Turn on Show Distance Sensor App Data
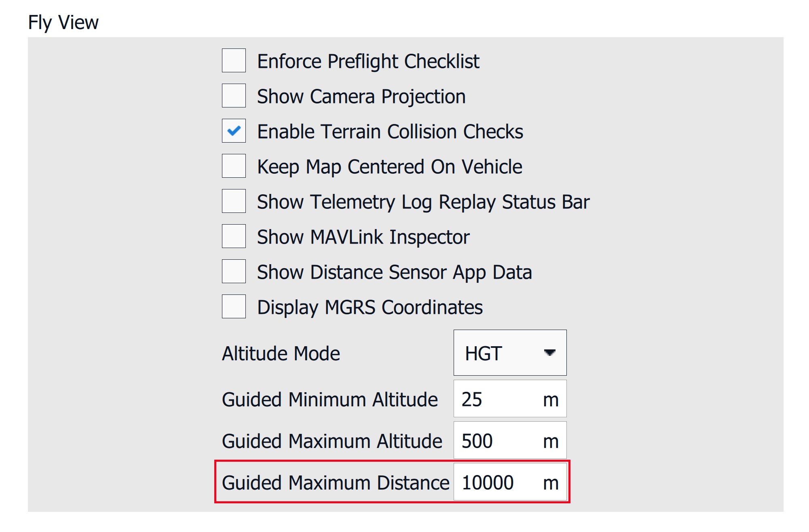The width and height of the screenshot is (809, 532). tap(234, 271)
